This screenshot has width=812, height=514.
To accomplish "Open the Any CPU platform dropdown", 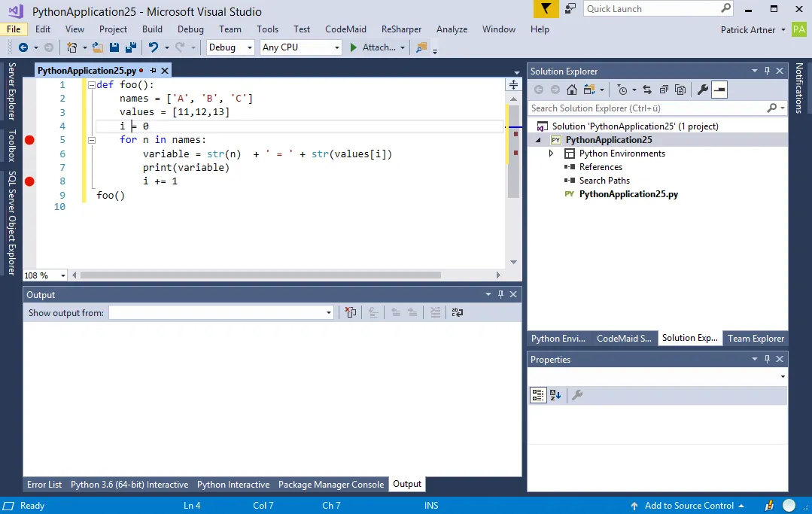I will click(336, 47).
